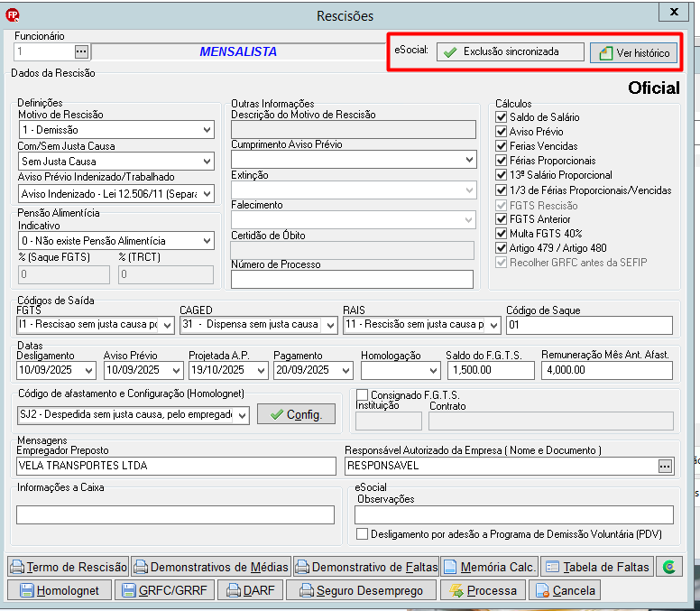Enable the Consignado F.G.T.S. checkbox
Image resolution: width=700 pixels, height=611 pixels.
[362, 394]
